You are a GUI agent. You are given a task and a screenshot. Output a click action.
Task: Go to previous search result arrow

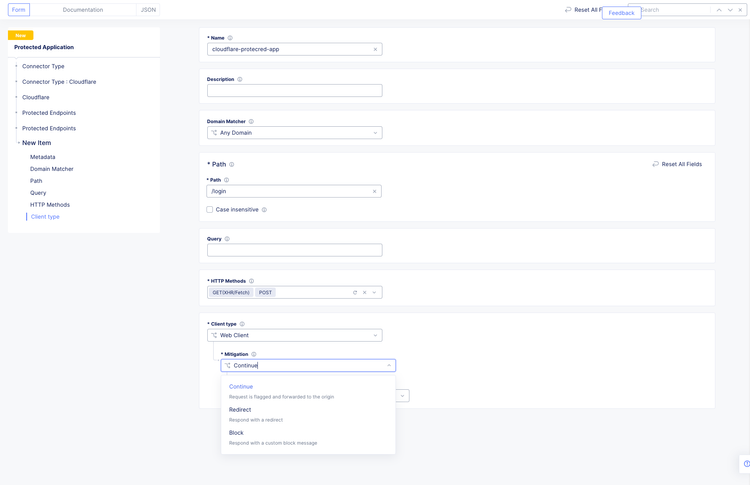point(719,10)
